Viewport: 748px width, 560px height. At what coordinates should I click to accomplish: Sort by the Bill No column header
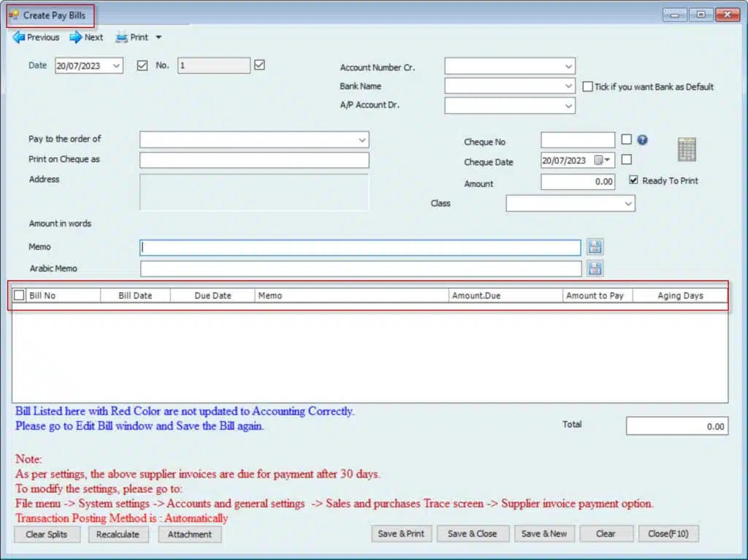pos(63,296)
